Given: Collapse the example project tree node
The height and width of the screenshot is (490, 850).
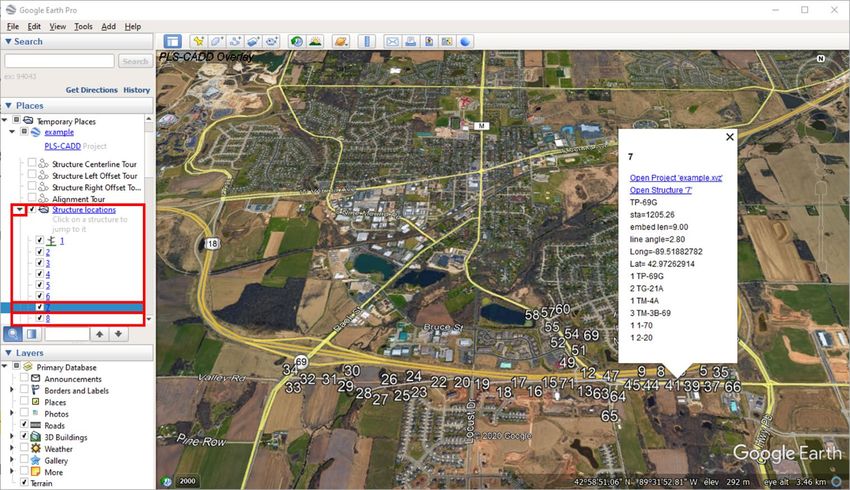Looking at the screenshot, I should (x=12, y=132).
